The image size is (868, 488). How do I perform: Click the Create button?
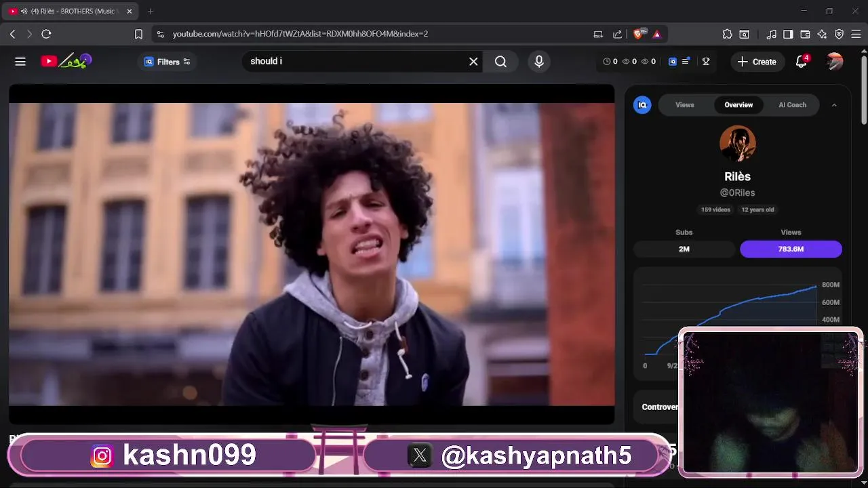(757, 62)
